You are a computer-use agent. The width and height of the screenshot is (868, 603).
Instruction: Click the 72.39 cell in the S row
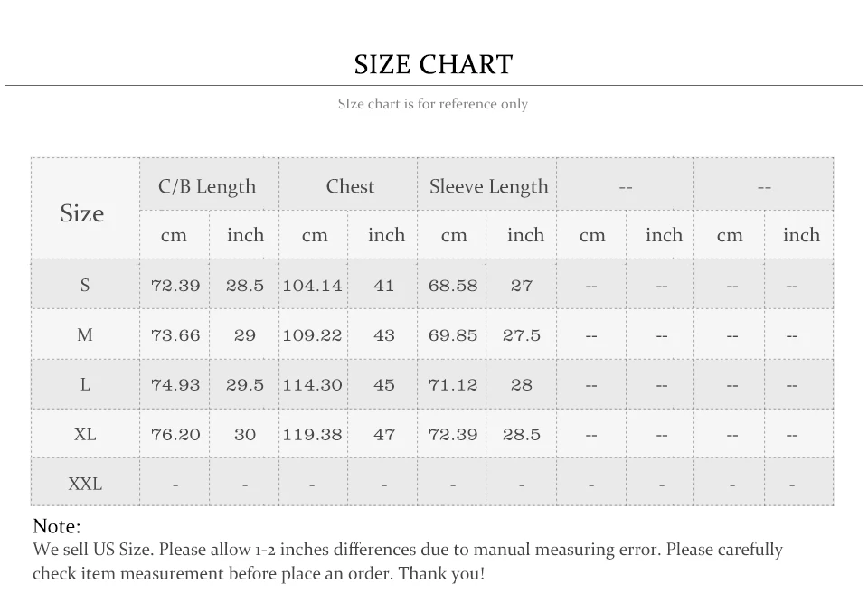(175, 285)
